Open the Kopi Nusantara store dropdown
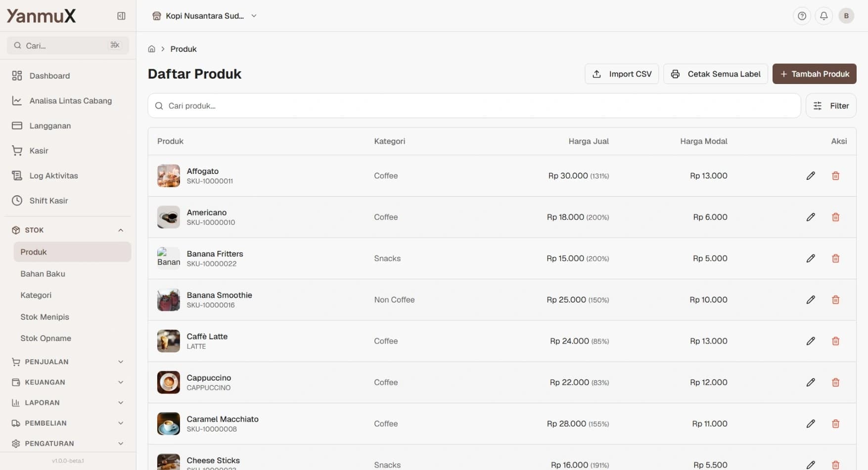Screen dimensions: 868x470 click(x=205, y=16)
